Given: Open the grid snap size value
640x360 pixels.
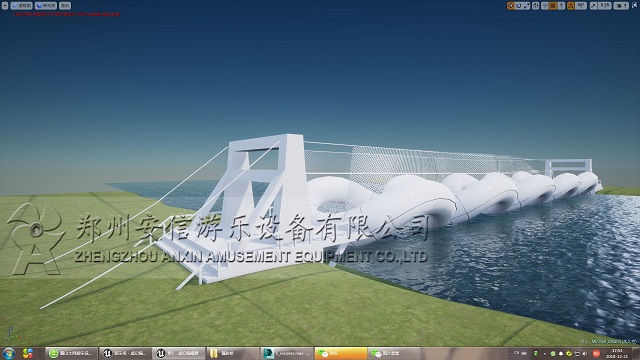Looking at the screenshot, I should pos(562,6).
